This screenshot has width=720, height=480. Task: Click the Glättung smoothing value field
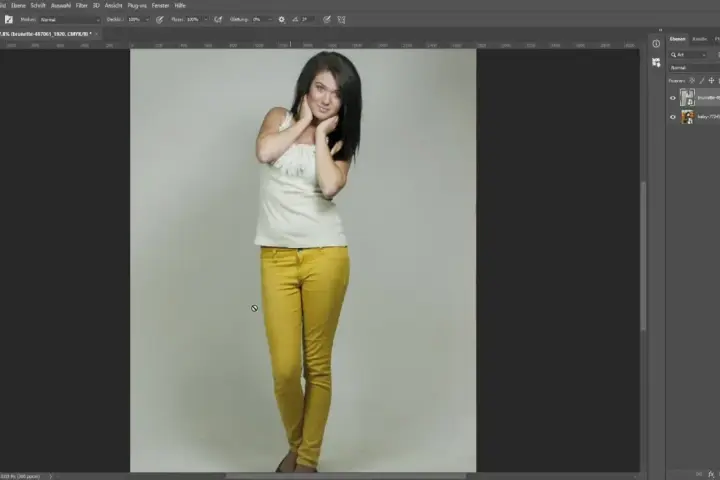(259, 20)
